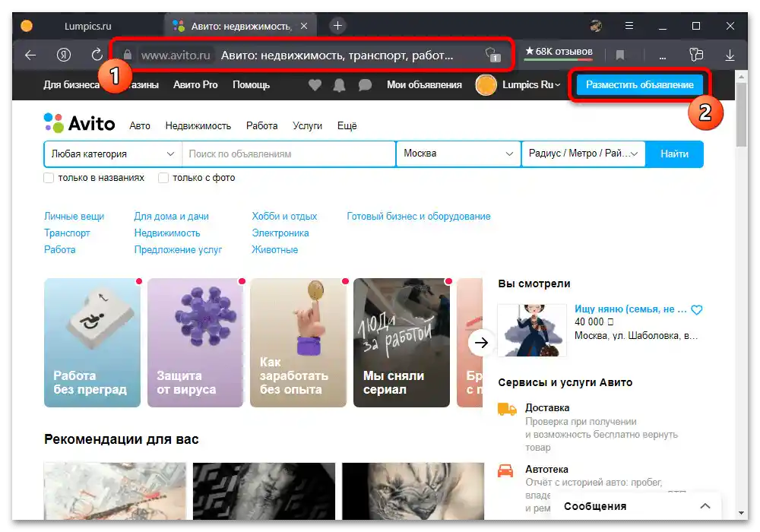Open Авто menu item

[x=140, y=126]
